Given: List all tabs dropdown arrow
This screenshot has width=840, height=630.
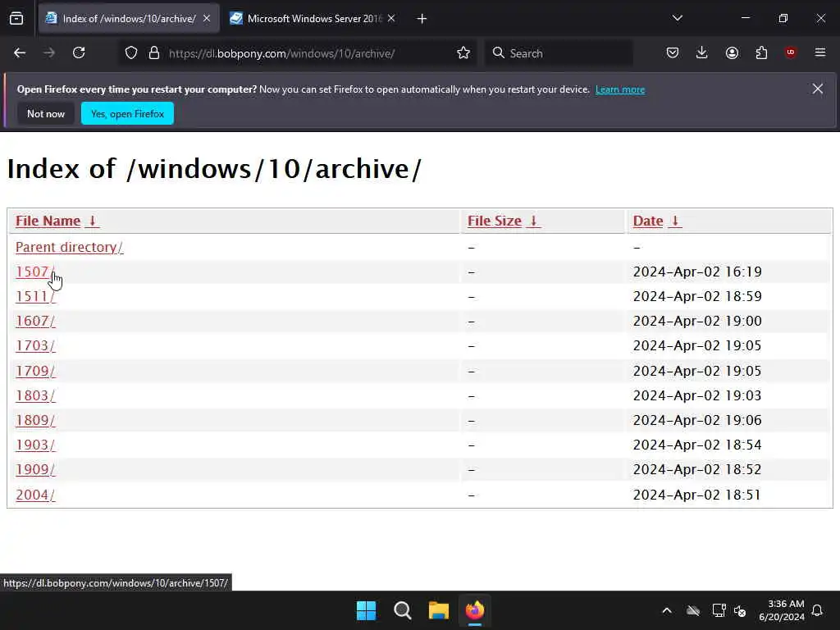Looking at the screenshot, I should pos(677,18).
